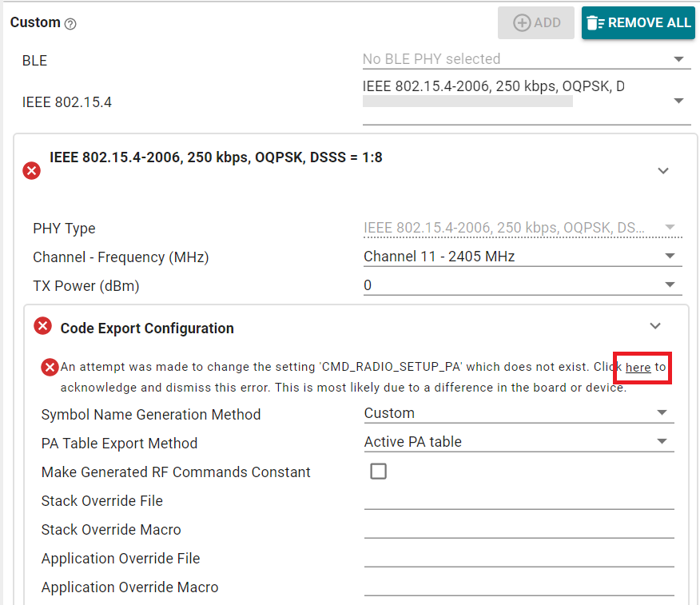Open Channel - Frequency dropdown

522,257
